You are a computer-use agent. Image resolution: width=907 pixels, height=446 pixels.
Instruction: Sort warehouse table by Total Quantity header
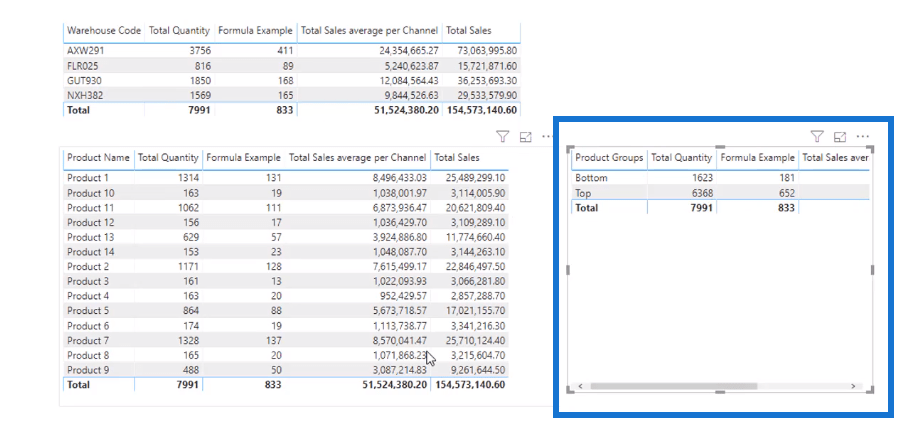pos(179,31)
